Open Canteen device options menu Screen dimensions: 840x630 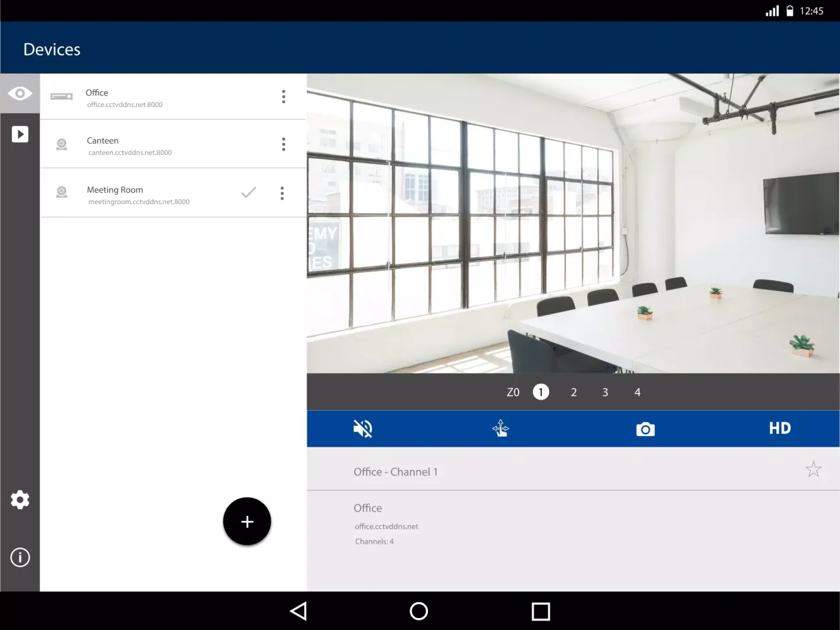[284, 144]
